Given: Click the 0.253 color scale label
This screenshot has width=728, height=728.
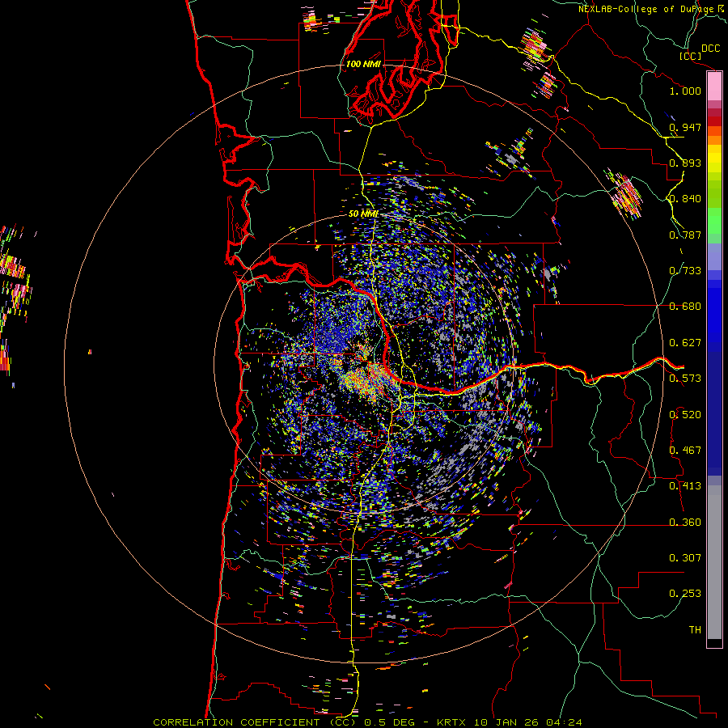Looking at the screenshot, I should coord(685,594).
